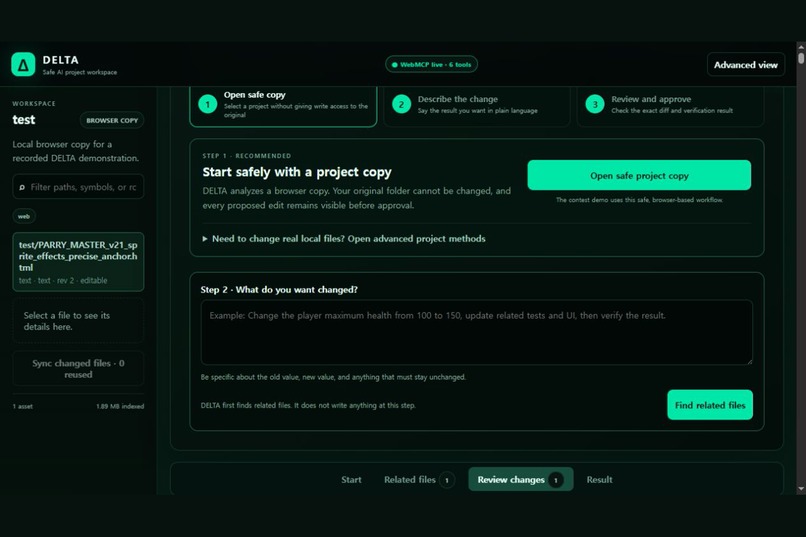Image resolution: width=806 pixels, height=537 pixels.
Task: Open the Result tab
Action: click(599, 479)
